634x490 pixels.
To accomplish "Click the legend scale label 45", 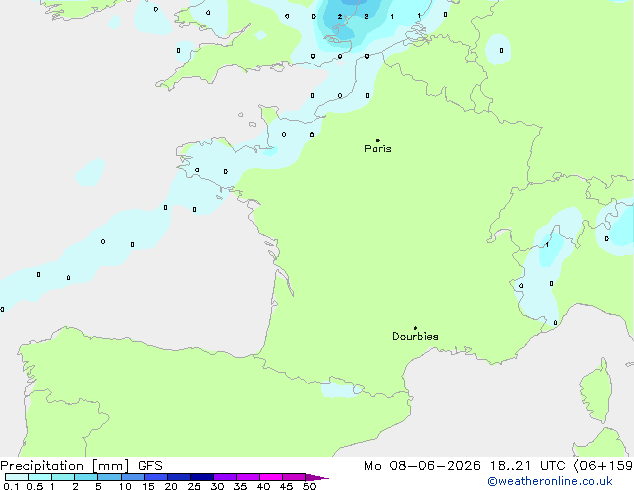I will click(x=286, y=486).
